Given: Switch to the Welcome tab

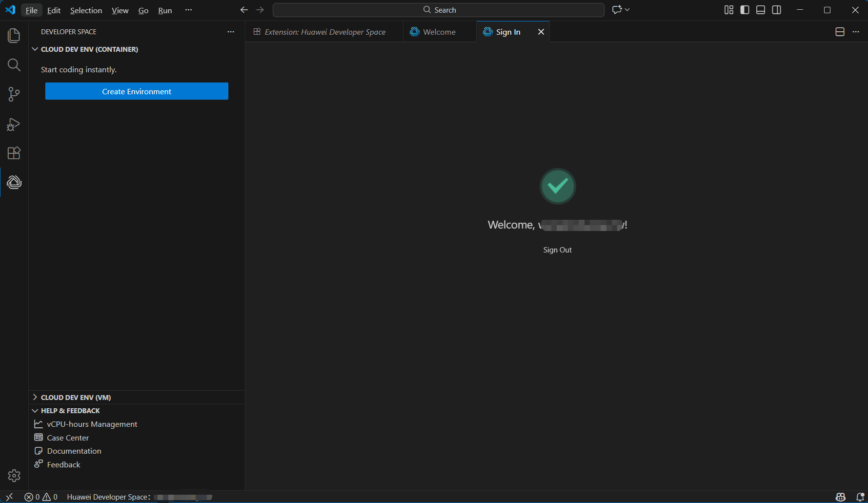Looking at the screenshot, I should pos(440,32).
